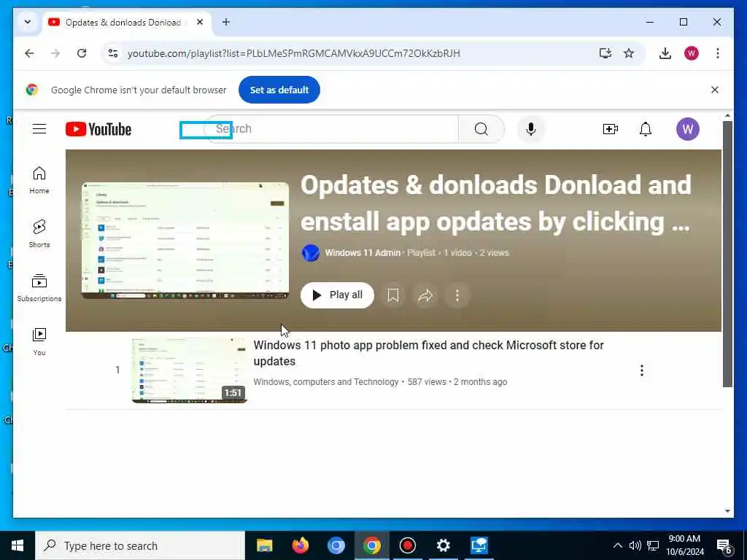Set Chrome as default browser
The width and height of the screenshot is (747, 560).
[x=279, y=90]
